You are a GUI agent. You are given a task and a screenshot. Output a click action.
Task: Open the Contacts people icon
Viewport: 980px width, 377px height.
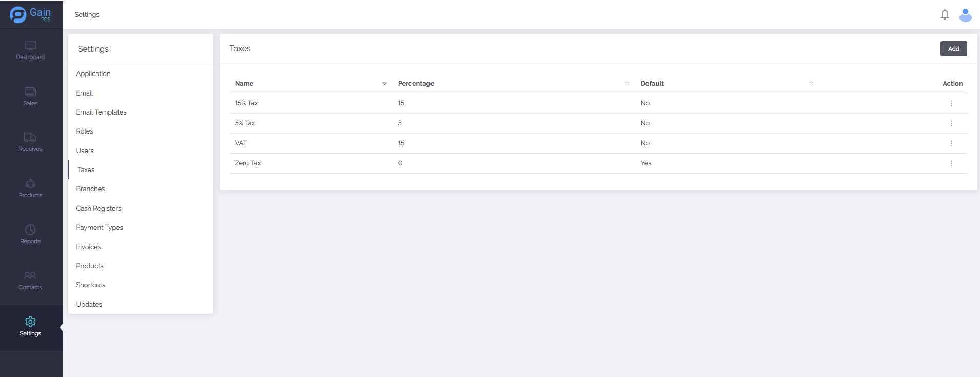30,276
